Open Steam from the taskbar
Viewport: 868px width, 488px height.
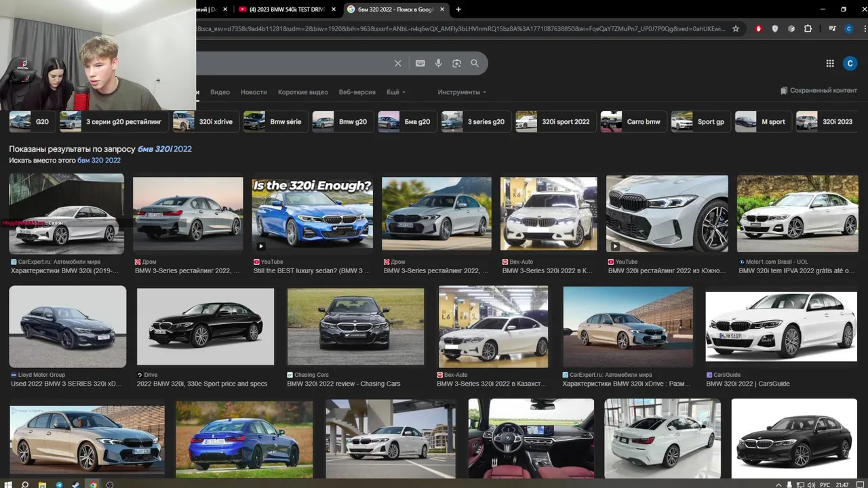tap(76, 485)
